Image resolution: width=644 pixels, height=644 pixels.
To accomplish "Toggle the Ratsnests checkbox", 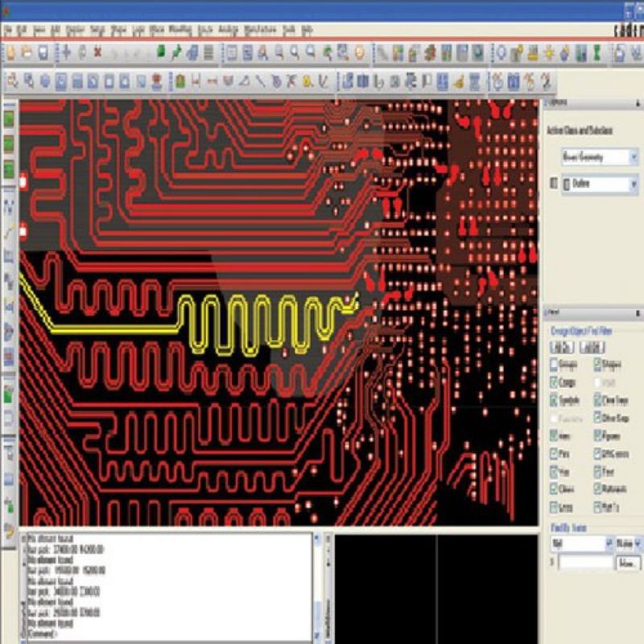I will tap(597, 489).
